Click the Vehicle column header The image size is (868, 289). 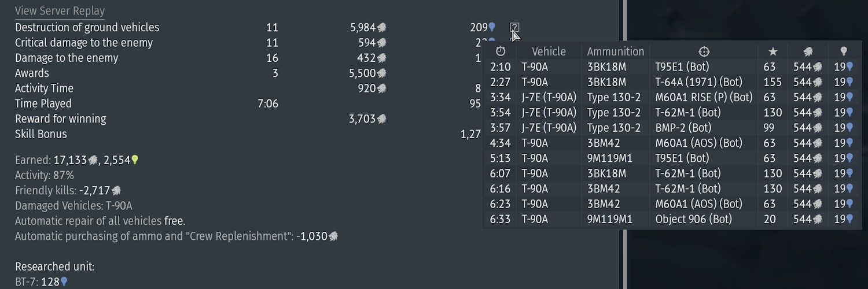pos(549,51)
